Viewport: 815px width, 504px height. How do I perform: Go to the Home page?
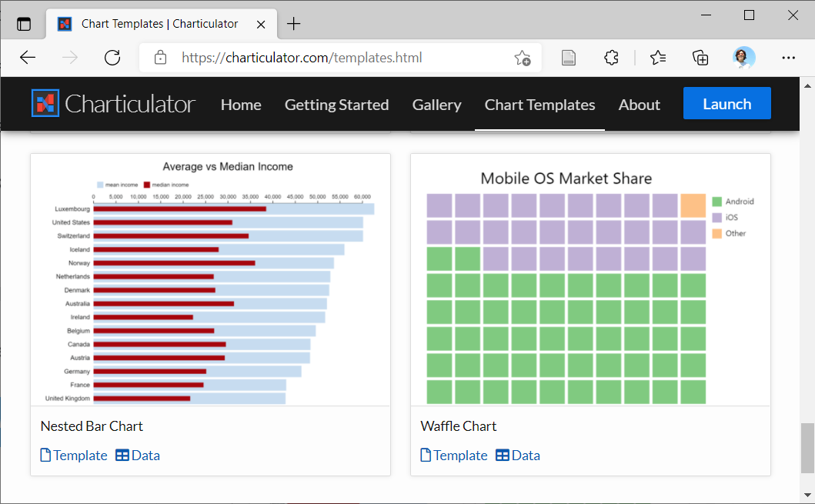[x=241, y=105]
